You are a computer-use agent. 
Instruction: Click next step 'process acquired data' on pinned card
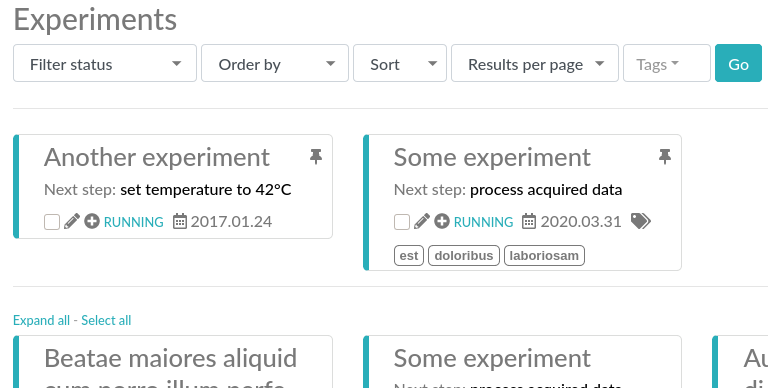(x=546, y=190)
